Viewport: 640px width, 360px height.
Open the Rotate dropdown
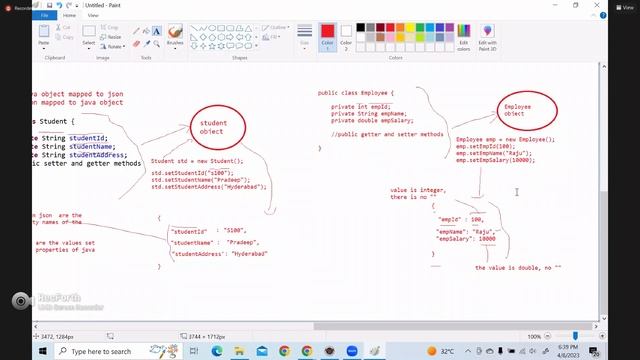point(113,47)
